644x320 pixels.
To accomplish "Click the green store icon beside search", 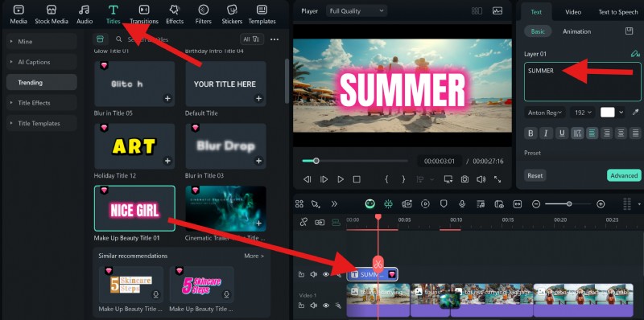I will click(100, 39).
